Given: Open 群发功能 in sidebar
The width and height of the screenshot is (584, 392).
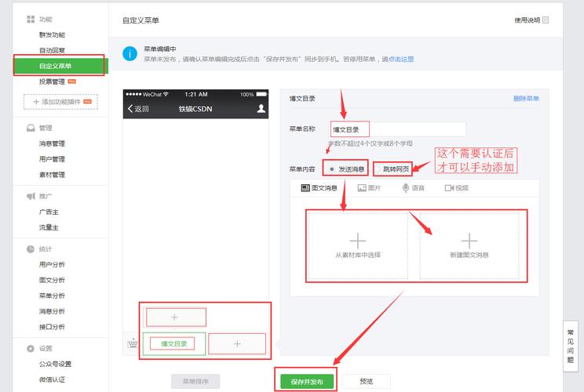Looking at the screenshot, I should point(52,35).
